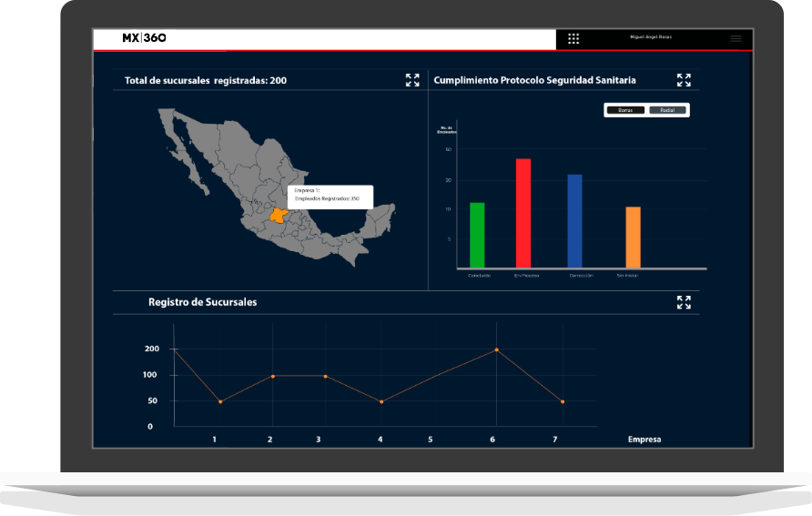This screenshot has height=516, width=812.
Task: Click the Registro de Sucursales title
Action: [x=202, y=302]
